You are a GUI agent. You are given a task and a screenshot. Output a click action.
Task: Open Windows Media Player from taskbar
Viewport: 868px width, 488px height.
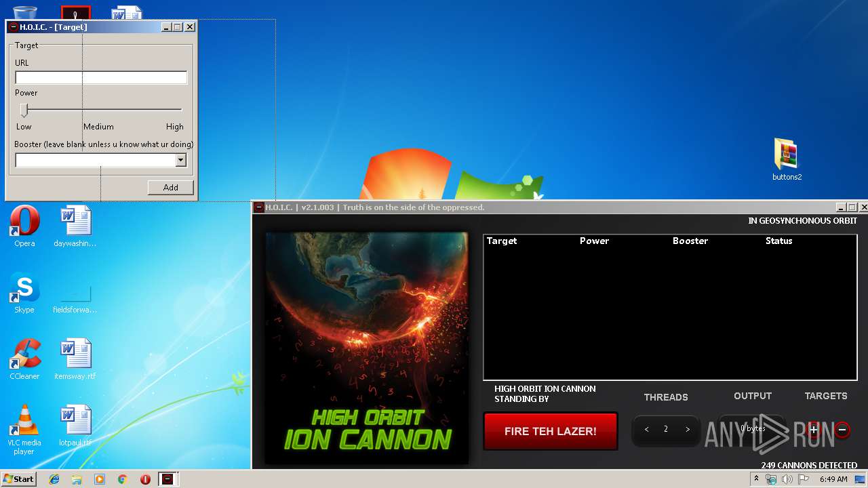coord(100,479)
